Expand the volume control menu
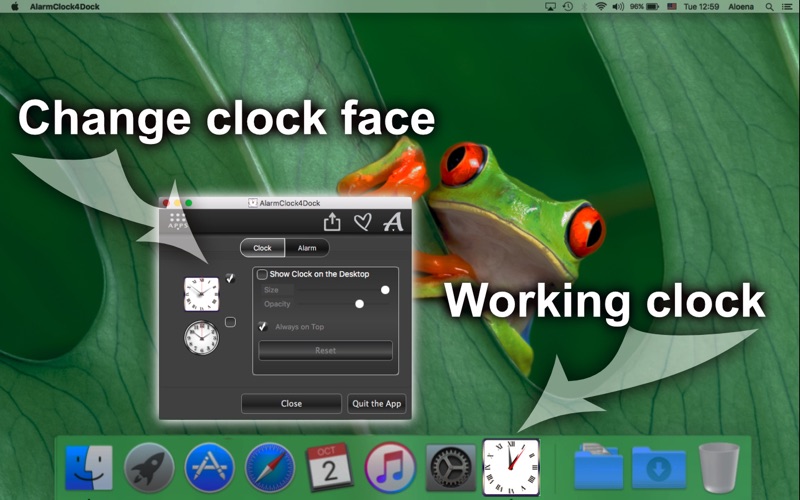 point(618,7)
